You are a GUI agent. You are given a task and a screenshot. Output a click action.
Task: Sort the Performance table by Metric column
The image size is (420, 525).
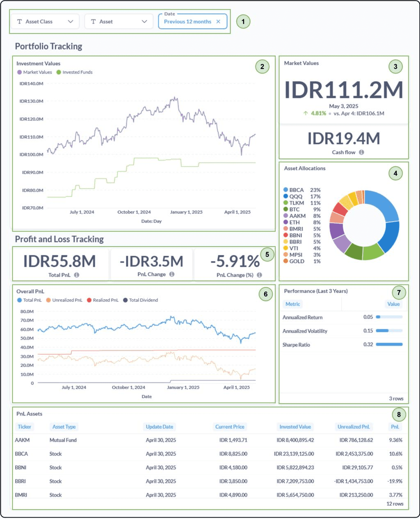pos(292,304)
